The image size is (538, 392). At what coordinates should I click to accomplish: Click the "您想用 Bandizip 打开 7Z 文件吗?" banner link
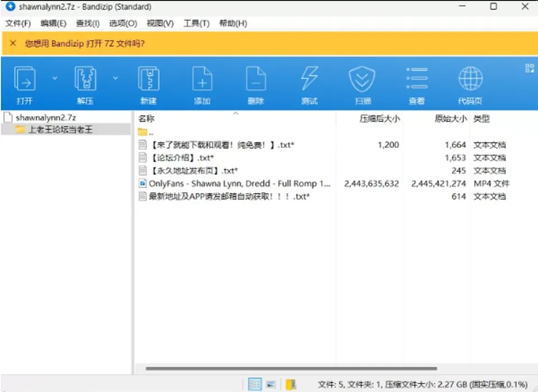click(85, 44)
